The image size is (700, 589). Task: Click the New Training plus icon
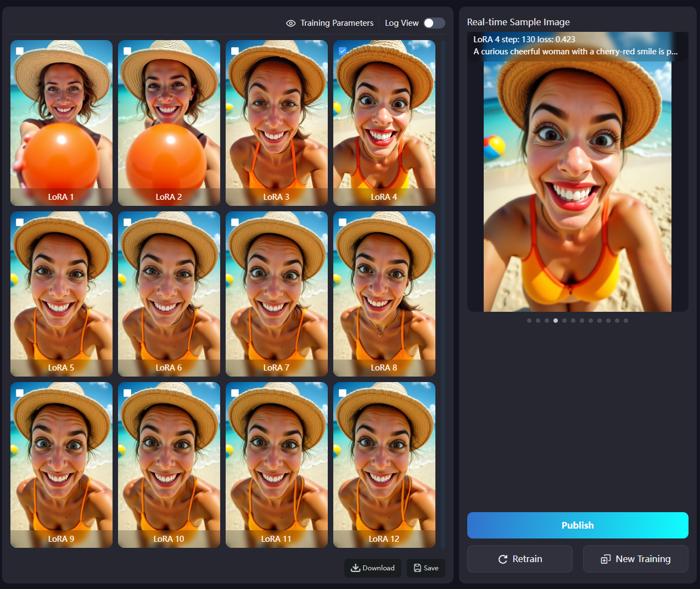(x=606, y=559)
